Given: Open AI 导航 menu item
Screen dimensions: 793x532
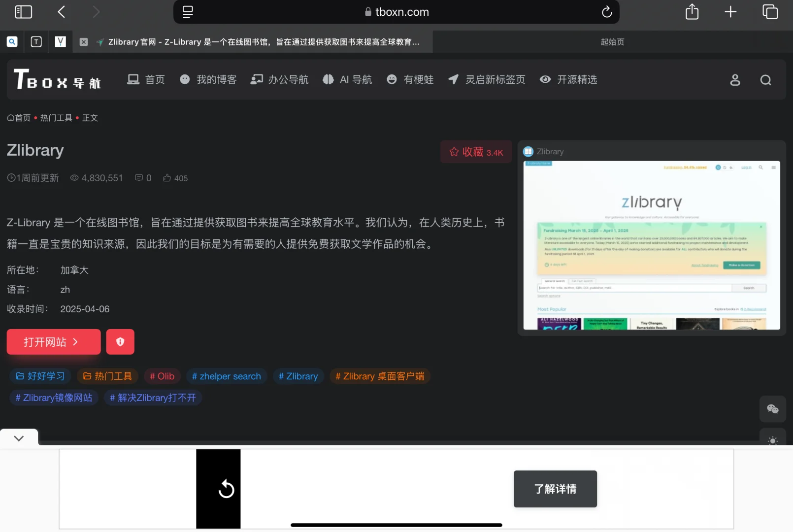Looking at the screenshot, I should point(347,79).
